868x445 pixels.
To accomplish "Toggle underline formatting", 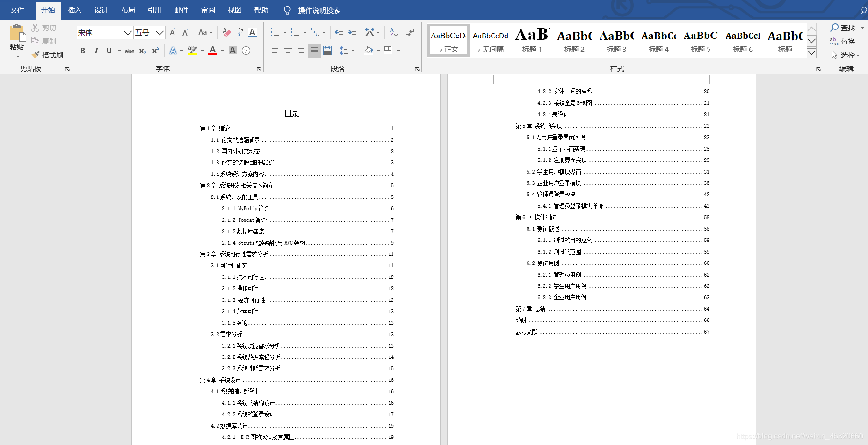I will click(109, 51).
